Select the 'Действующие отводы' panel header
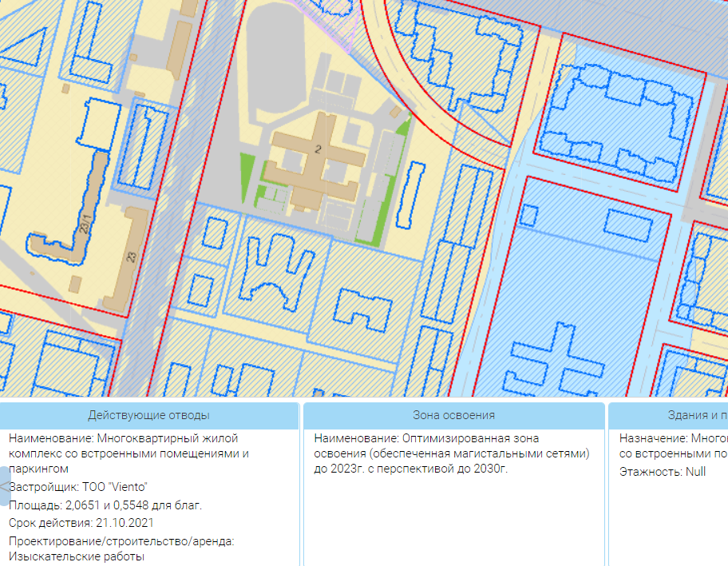The width and height of the screenshot is (728, 566). click(x=149, y=415)
